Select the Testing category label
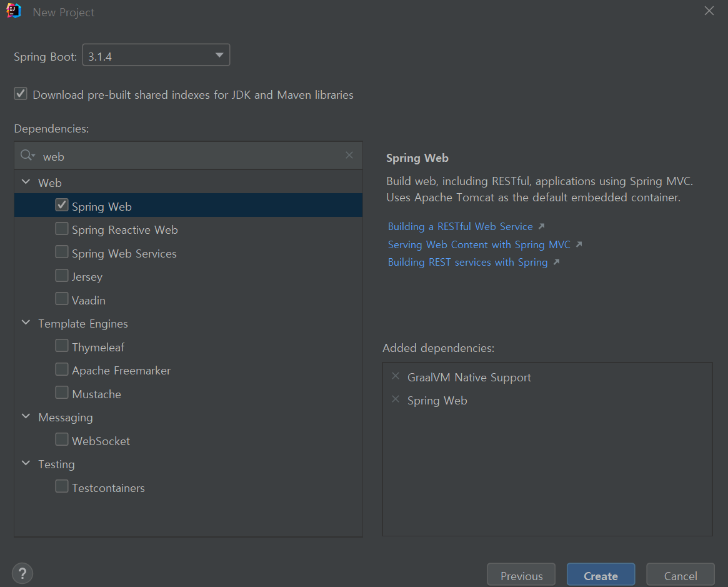This screenshot has width=728, height=587. pyautogui.click(x=56, y=464)
